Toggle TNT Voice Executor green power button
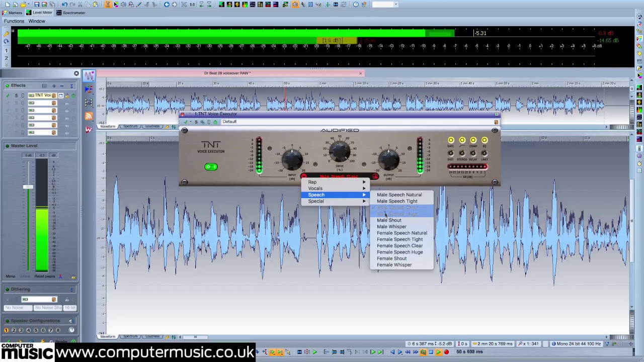Screen dimensions: 644x362 point(211,167)
